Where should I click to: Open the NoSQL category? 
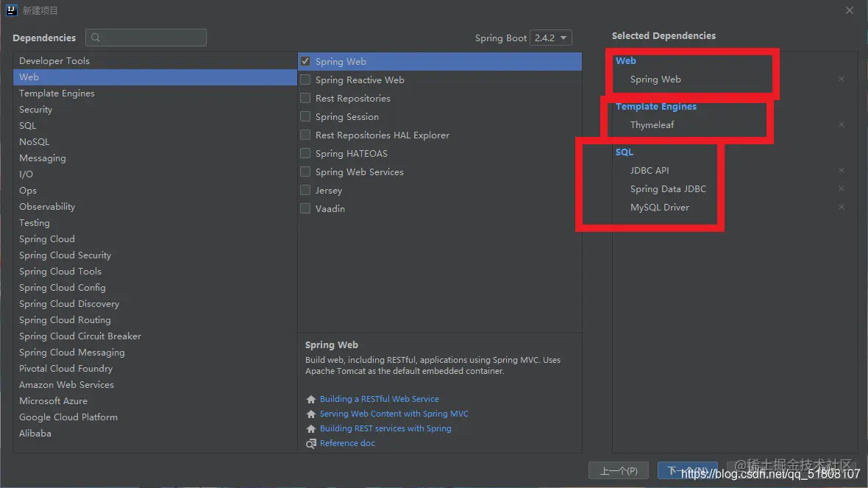coord(155,142)
